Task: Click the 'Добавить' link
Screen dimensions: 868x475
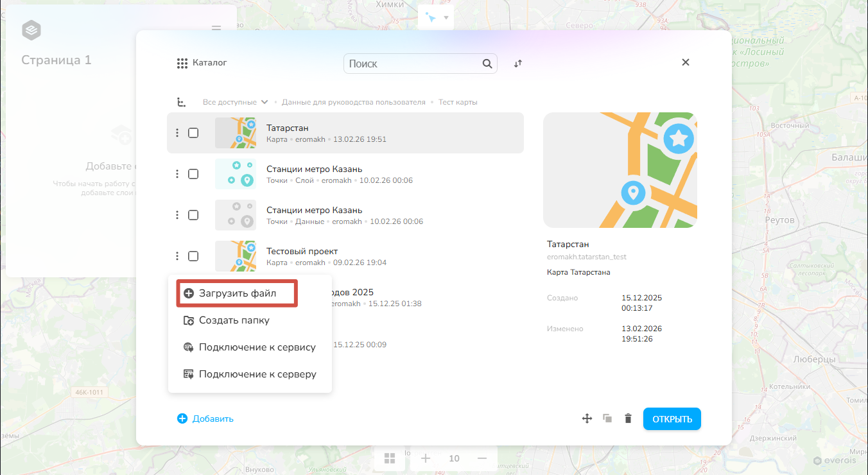Action: coord(205,419)
